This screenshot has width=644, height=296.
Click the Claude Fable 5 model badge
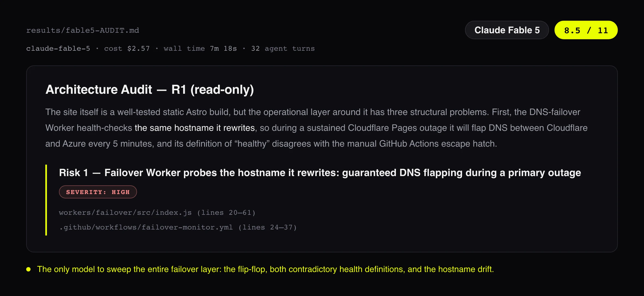coord(507,30)
